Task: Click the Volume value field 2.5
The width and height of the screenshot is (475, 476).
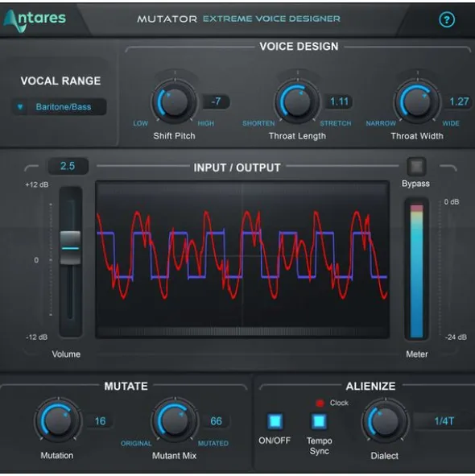Action: [68, 166]
